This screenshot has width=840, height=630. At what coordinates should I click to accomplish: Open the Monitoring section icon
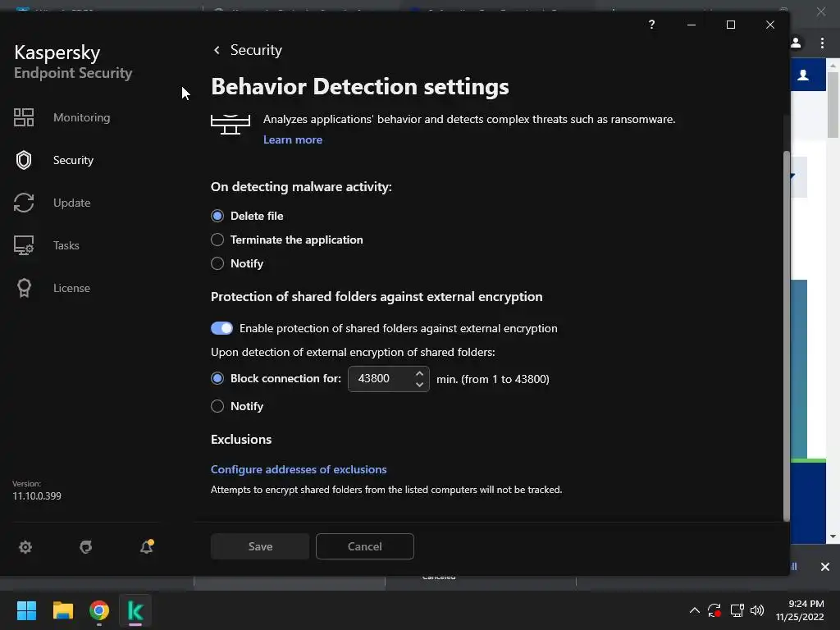(24, 117)
